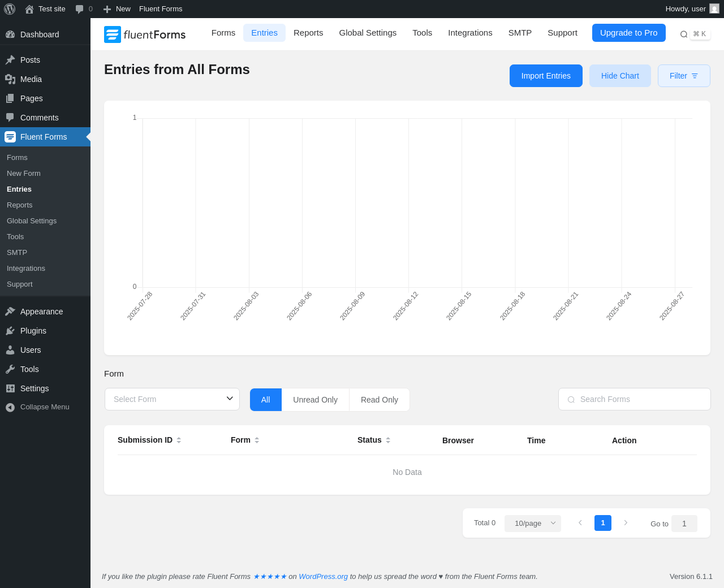Open the 10/page size dropdown
The width and height of the screenshot is (724, 588).
coord(533,524)
